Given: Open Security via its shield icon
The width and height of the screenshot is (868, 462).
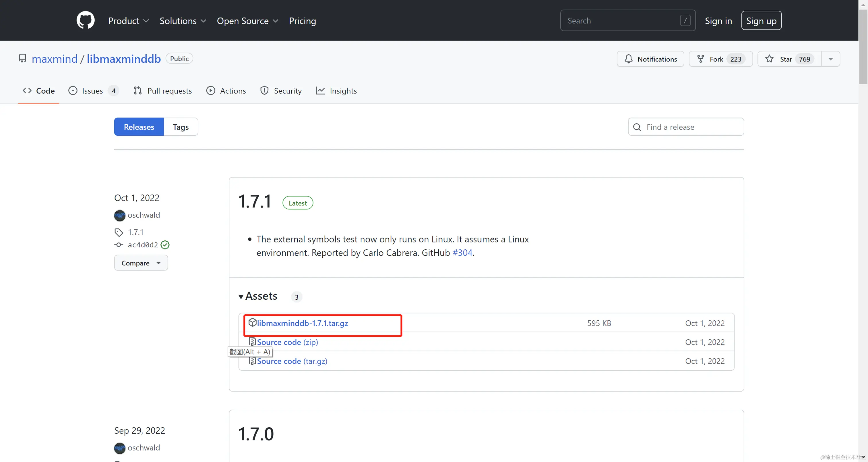Looking at the screenshot, I should click(x=265, y=91).
